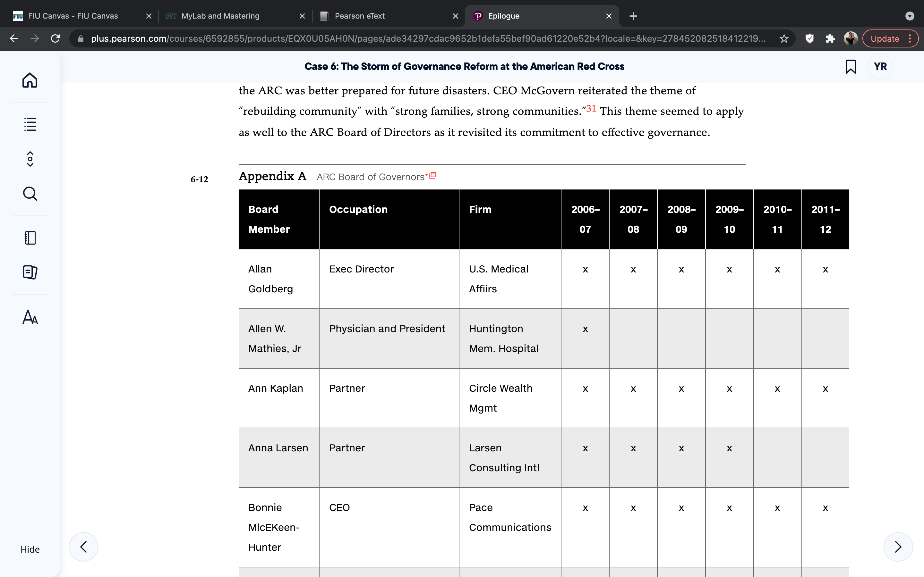Open the Chrome extensions puzzle icon
The width and height of the screenshot is (924, 577).
point(830,38)
